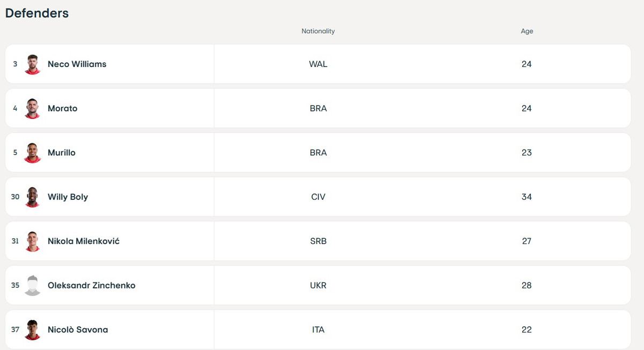644x350 pixels.
Task: Click Nikola Milenković's headshot image
Action: pos(33,241)
